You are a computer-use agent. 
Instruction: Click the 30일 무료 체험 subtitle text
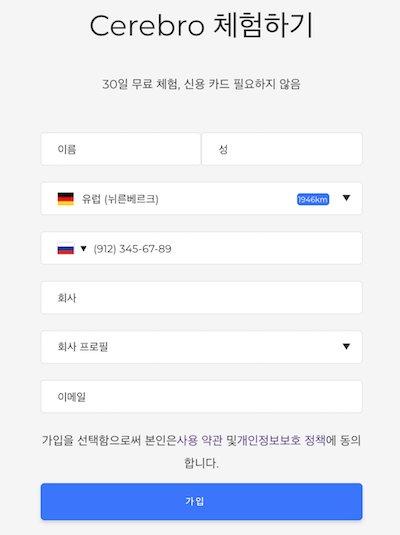point(201,84)
